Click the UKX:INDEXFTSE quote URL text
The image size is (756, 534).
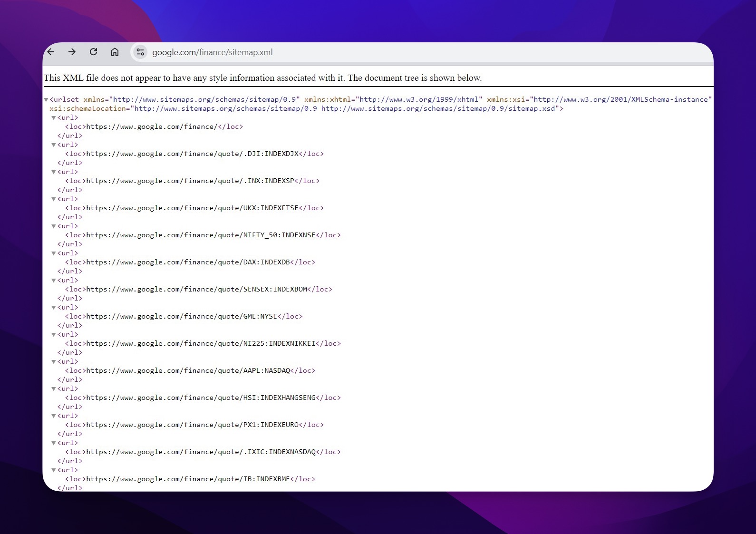[x=193, y=208]
